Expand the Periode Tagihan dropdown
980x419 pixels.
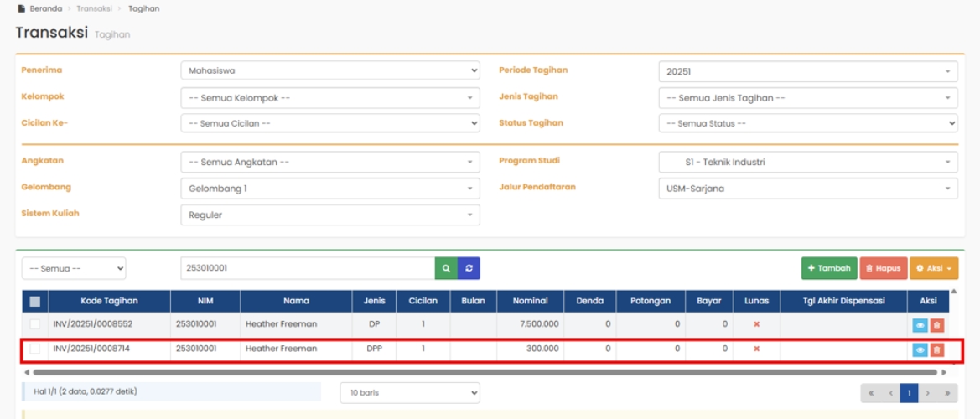[x=807, y=72]
